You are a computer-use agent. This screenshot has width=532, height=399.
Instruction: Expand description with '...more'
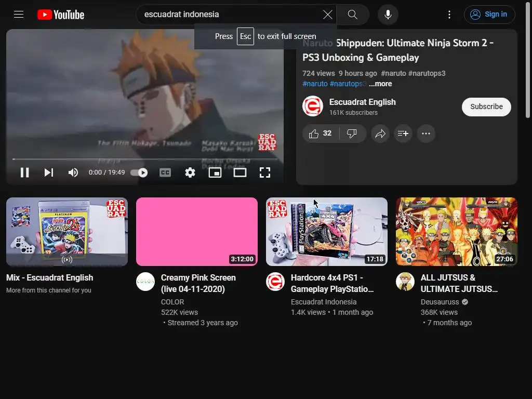pos(380,84)
